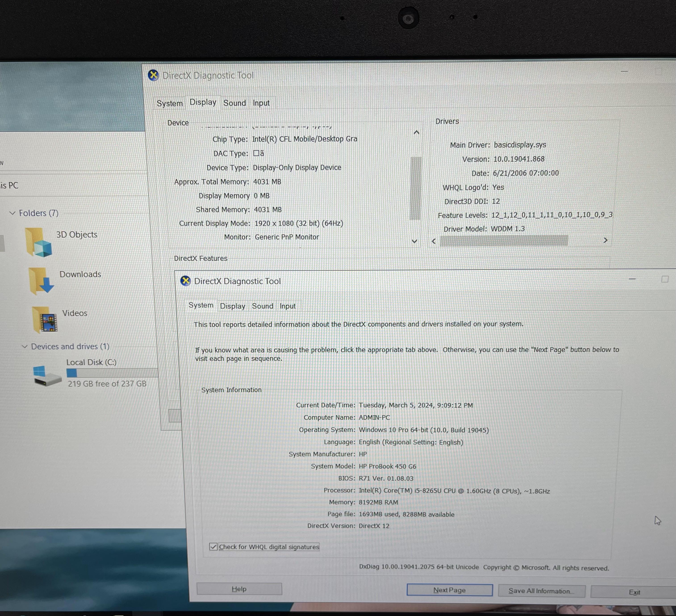Select the Local Disk (C:) drive icon
The image size is (676, 616).
[x=47, y=376]
